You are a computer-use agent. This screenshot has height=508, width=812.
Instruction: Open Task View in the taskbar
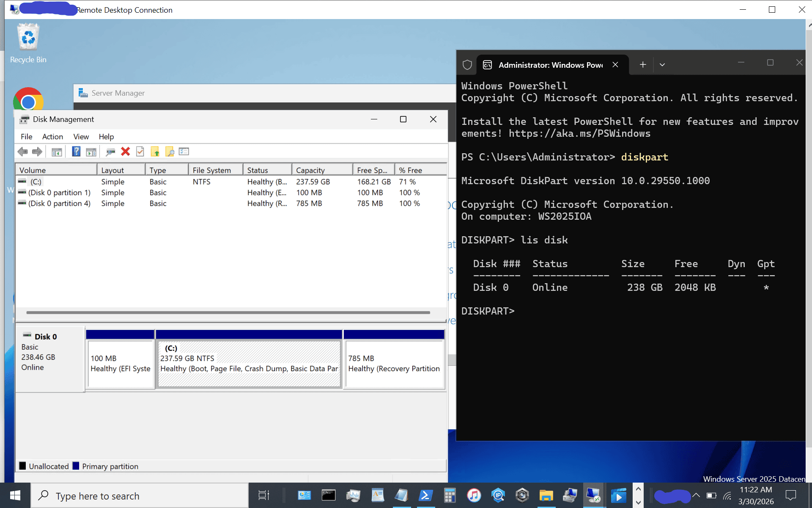point(264,495)
